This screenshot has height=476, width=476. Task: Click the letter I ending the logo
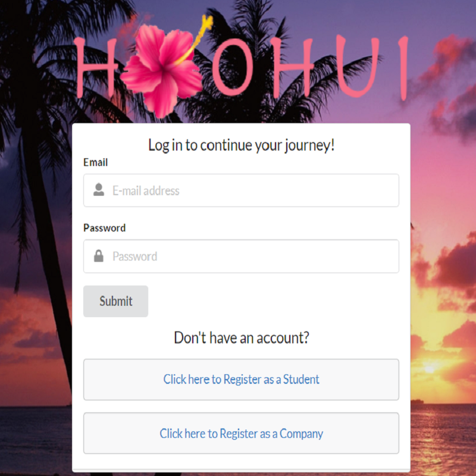(403, 68)
